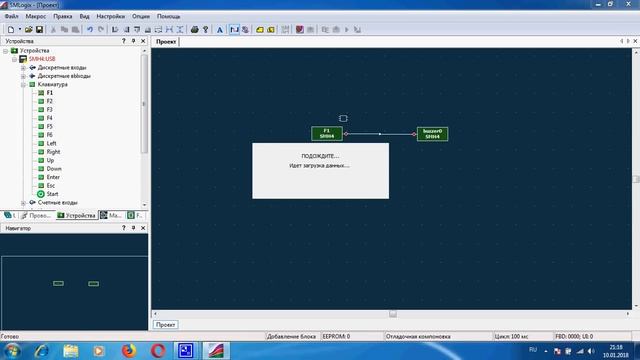Image resolution: width=640 pixels, height=360 pixels.
Task: Click the Проект sheet tab below canvas
Action: 166,325
